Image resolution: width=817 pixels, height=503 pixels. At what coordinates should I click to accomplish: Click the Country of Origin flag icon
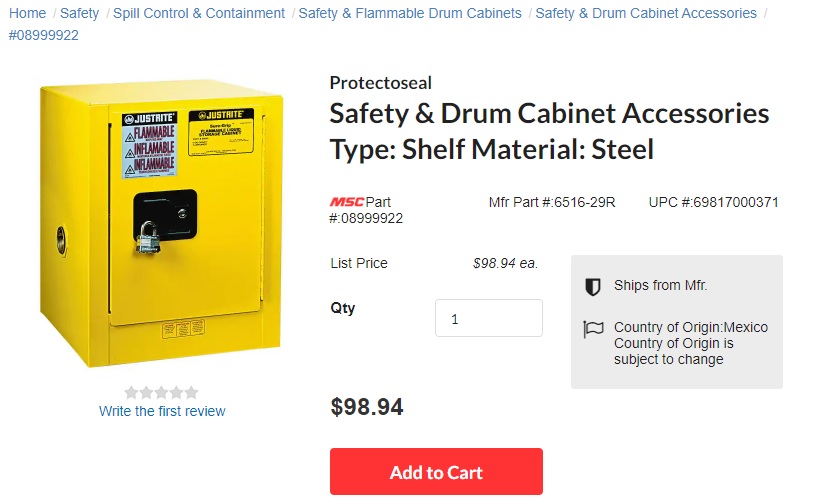tap(593, 328)
